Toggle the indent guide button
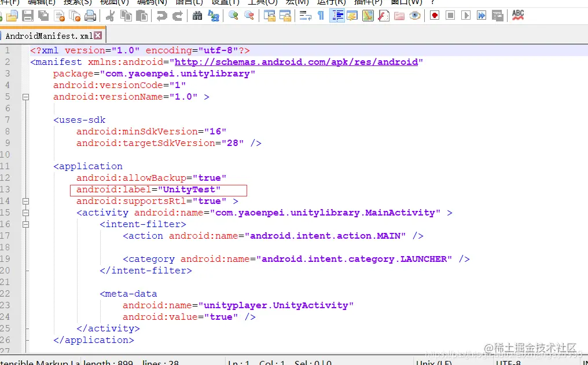The image size is (588, 365). tap(337, 16)
